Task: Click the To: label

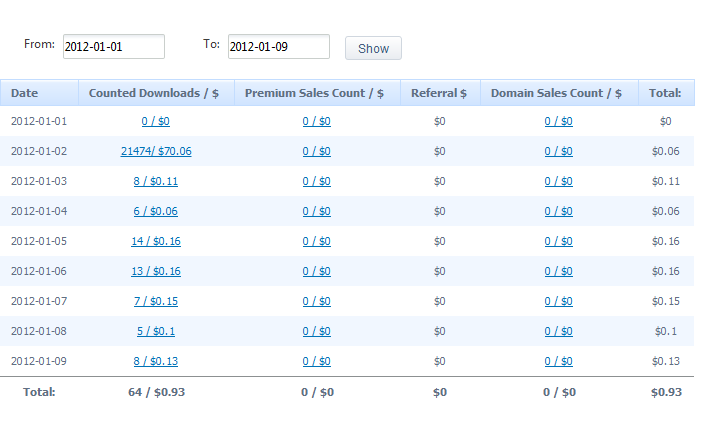Action: pyautogui.click(x=211, y=44)
